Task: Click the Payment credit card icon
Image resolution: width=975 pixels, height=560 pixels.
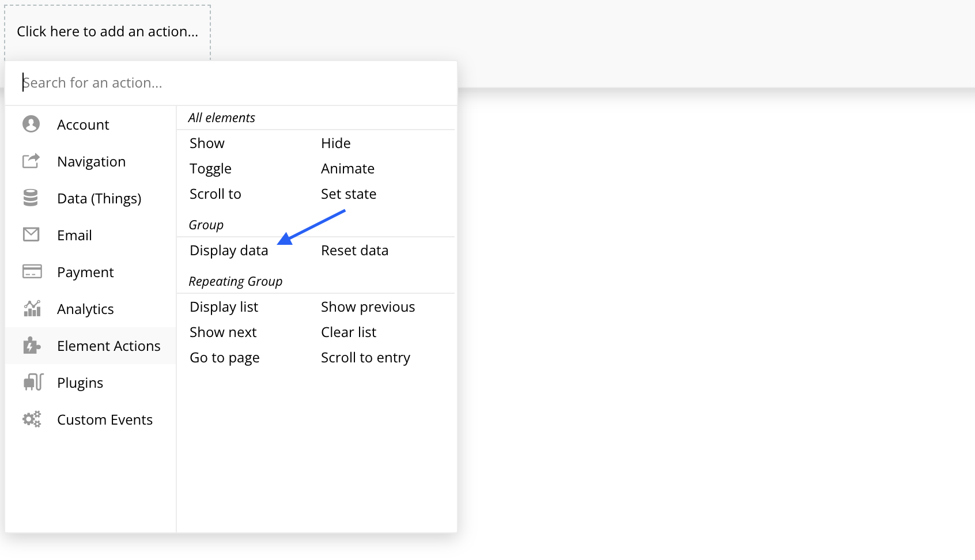Action: pos(32,271)
